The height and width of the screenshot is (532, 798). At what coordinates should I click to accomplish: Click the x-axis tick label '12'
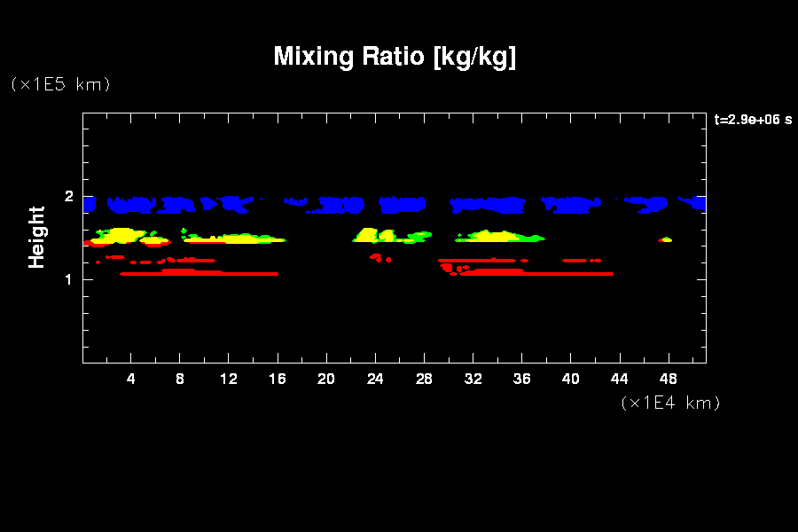(x=229, y=379)
